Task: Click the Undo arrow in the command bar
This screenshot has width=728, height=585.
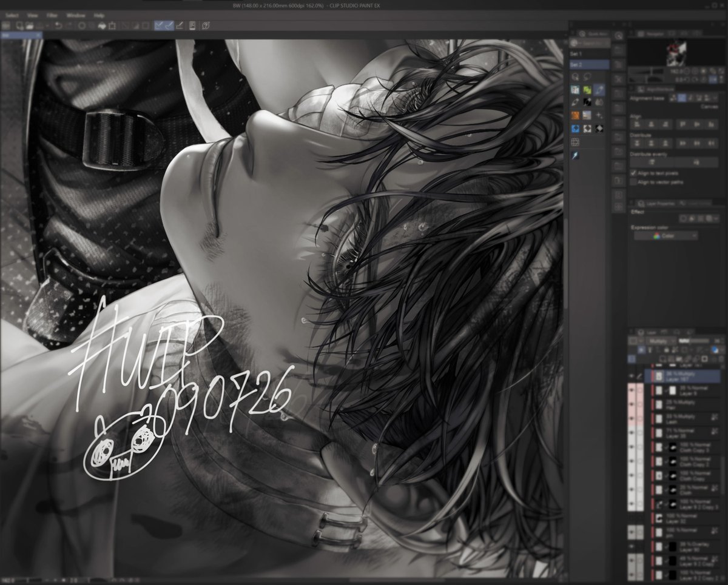Action: coord(58,26)
